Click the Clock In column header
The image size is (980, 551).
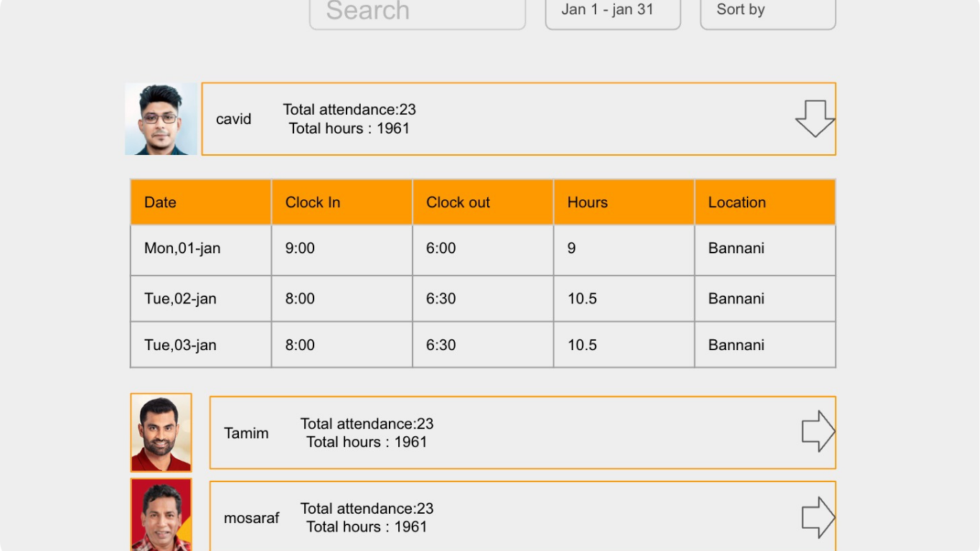tap(341, 202)
